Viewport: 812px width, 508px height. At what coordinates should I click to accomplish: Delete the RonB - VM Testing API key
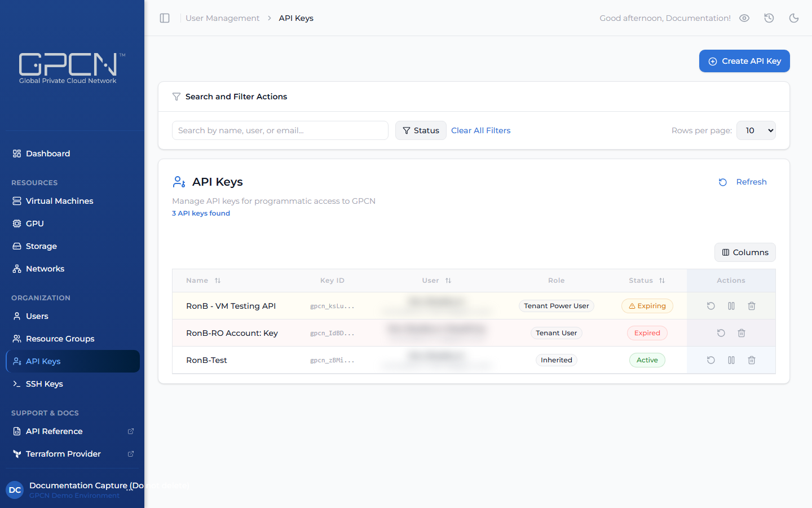752,306
